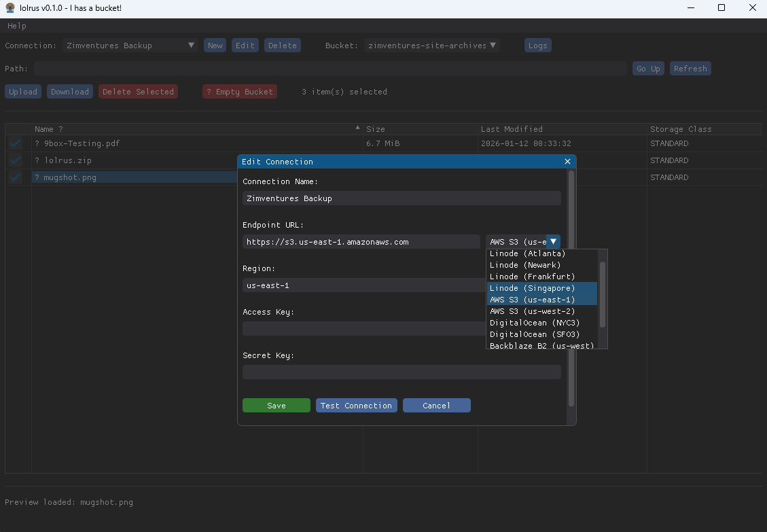This screenshot has height=532, width=767.
Task: Open the Logs viewer
Action: point(537,46)
